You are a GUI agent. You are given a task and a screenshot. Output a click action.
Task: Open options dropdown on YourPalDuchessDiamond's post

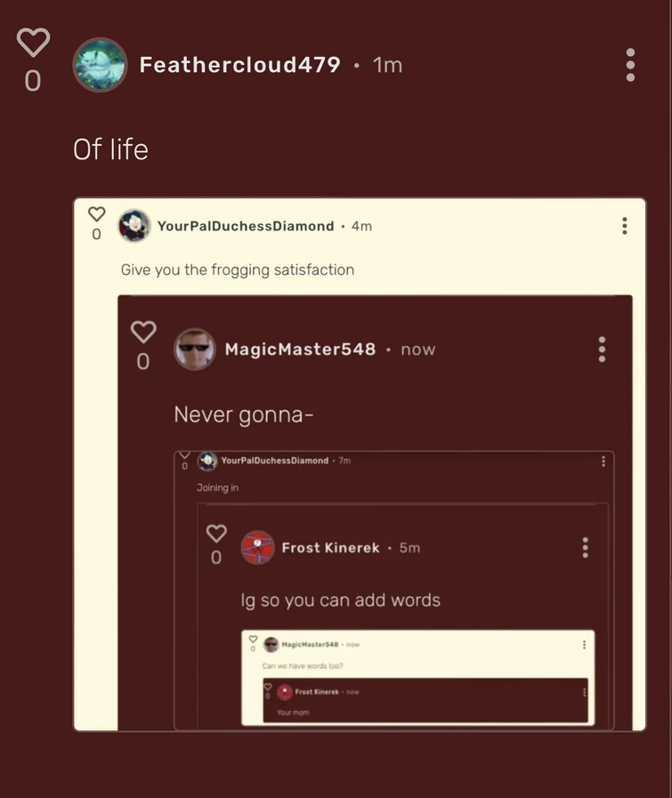pyautogui.click(x=624, y=225)
